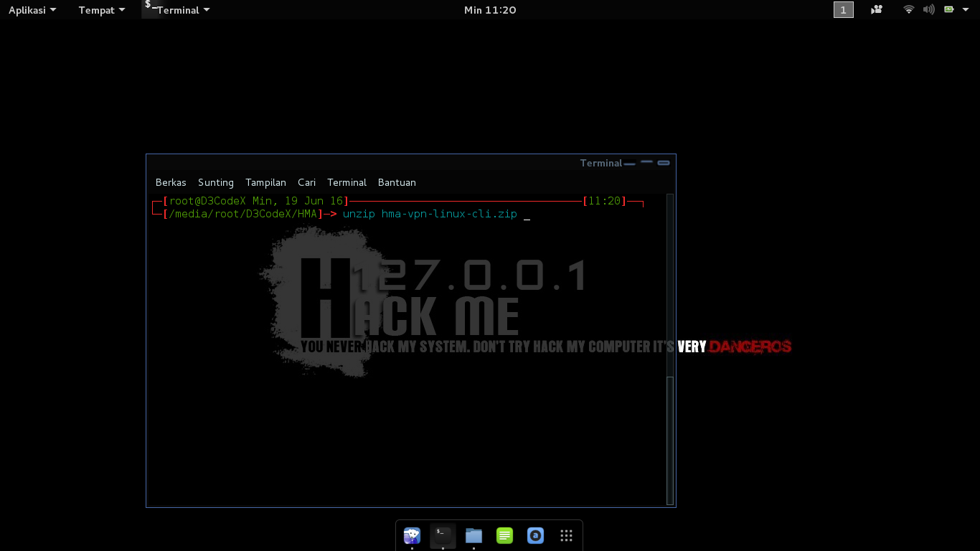Image resolution: width=980 pixels, height=551 pixels.
Task: Open the Terminal app menu in top bar
Action: tap(178, 10)
